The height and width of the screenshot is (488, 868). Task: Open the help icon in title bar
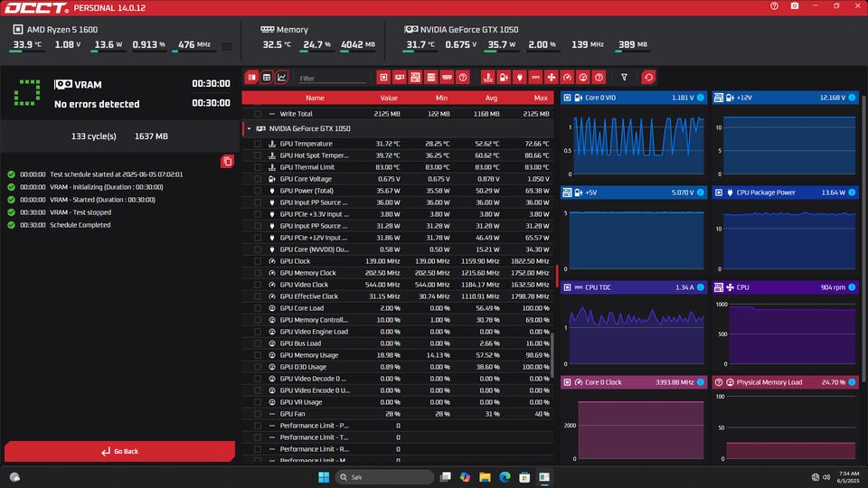coord(775,6)
